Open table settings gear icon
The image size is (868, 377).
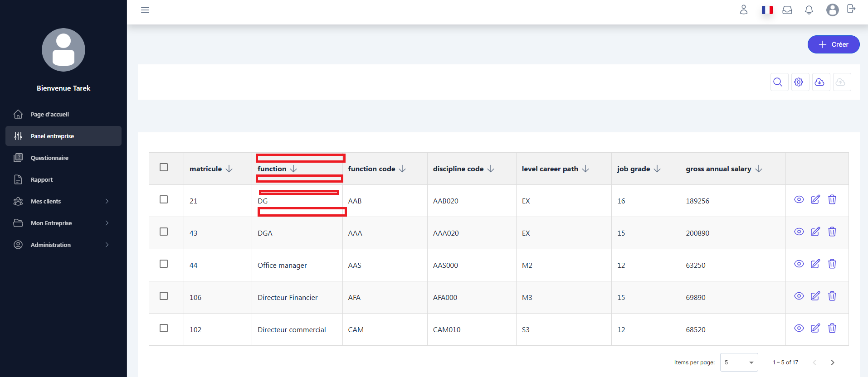pyautogui.click(x=799, y=82)
